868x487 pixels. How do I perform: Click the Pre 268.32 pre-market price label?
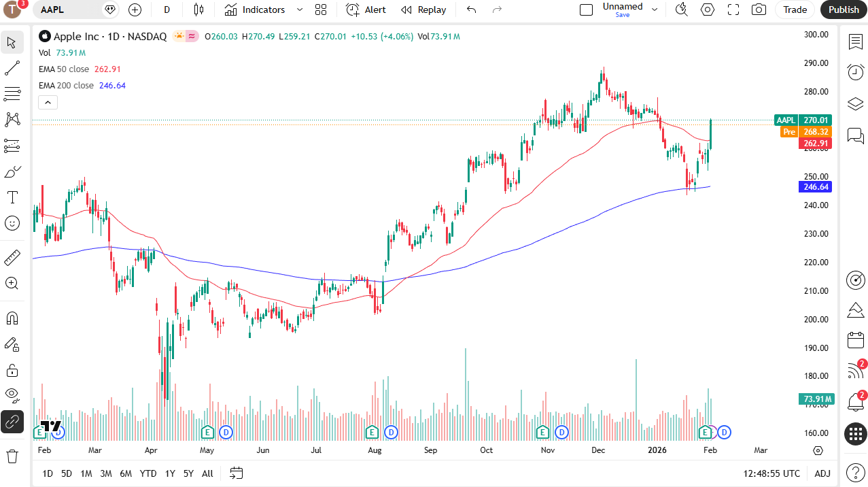click(x=806, y=132)
